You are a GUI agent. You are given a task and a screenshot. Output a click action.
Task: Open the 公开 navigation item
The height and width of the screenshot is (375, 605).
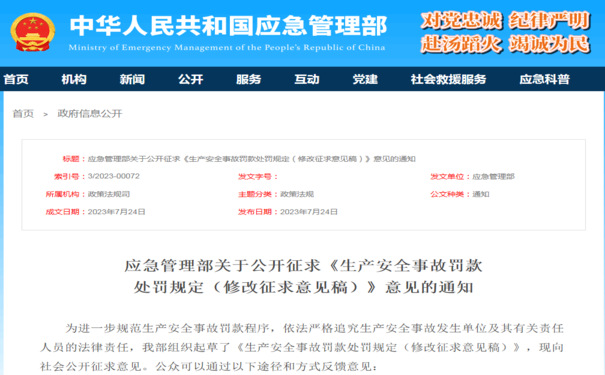pos(191,79)
